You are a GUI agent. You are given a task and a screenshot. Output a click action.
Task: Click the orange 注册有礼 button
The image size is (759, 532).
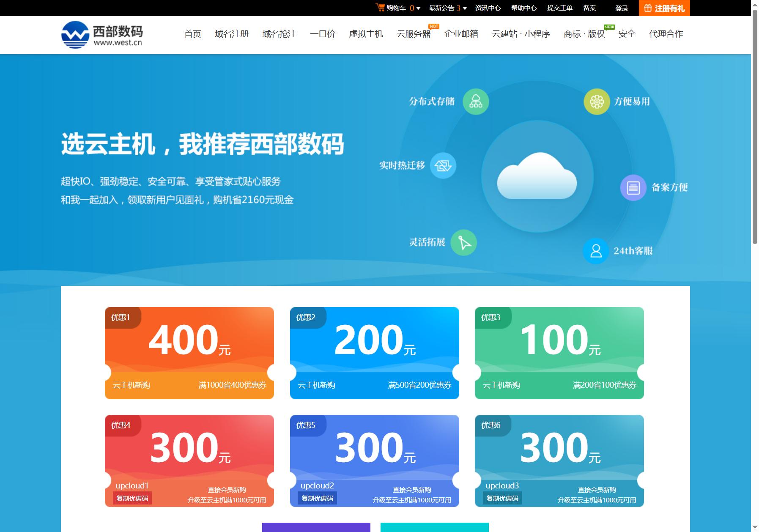tap(664, 8)
